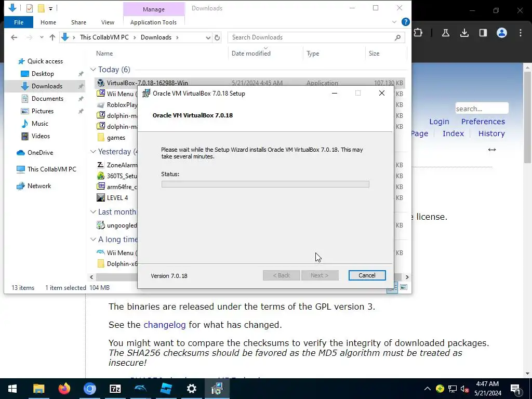Screen dimensions: 532x399
Task: Click the search magnifier icon in Explorer
Action: pyautogui.click(x=397, y=37)
